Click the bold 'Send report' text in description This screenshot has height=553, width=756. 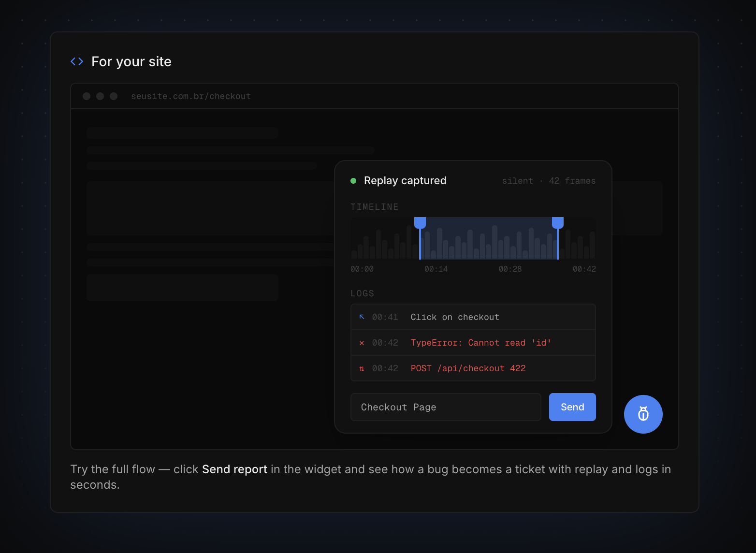[x=234, y=469]
